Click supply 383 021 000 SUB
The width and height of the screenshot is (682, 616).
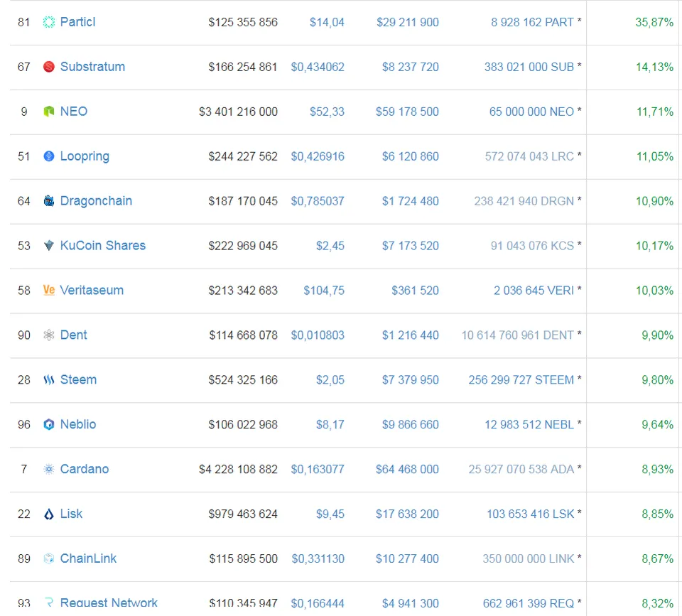click(x=529, y=67)
